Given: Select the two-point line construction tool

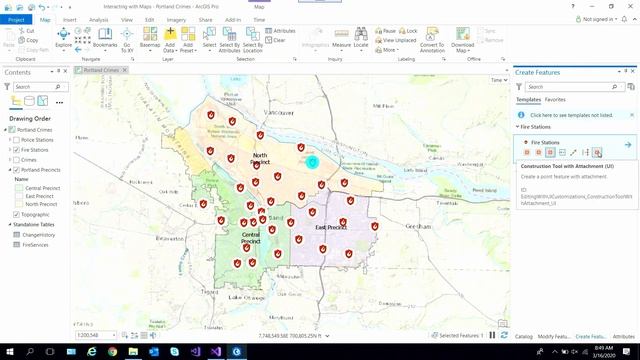Looking at the screenshot, I should coord(573,152).
